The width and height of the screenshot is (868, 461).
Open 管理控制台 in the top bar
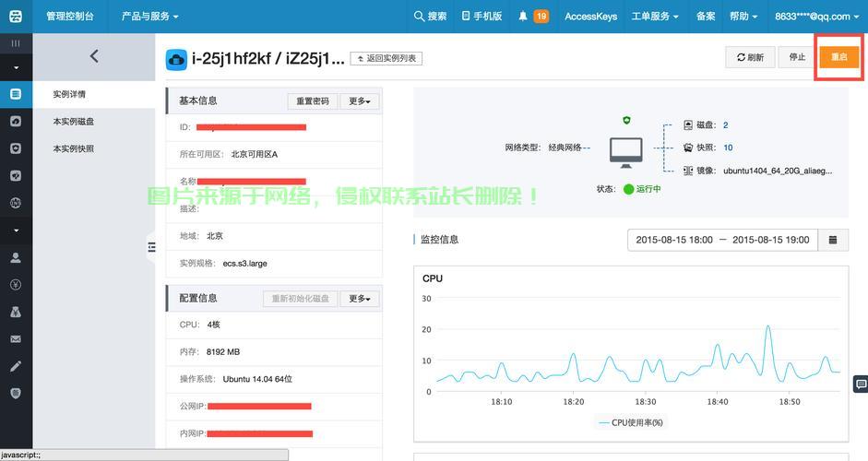tap(70, 16)
